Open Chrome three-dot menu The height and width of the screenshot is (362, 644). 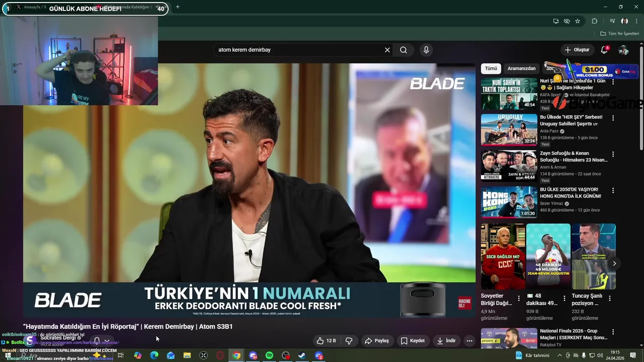click(636, 21)
